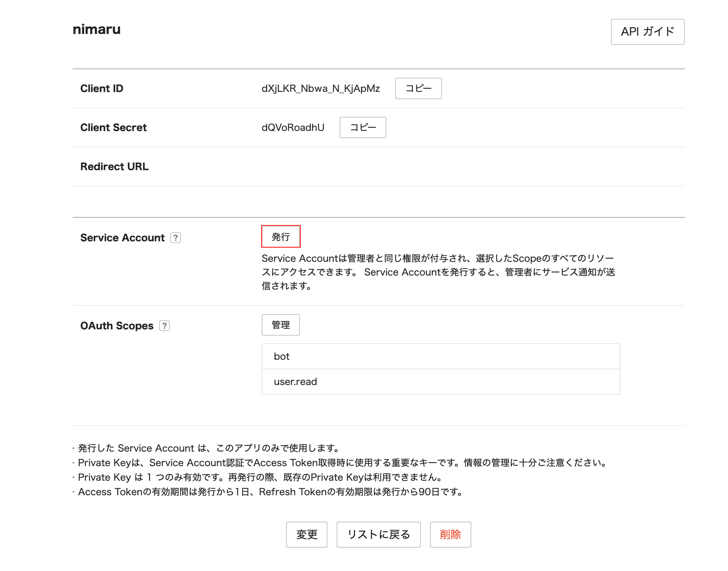The height and width of the screenshot is (571, 728).
Task: Click the Service Account label
Action: click(122, 237)
